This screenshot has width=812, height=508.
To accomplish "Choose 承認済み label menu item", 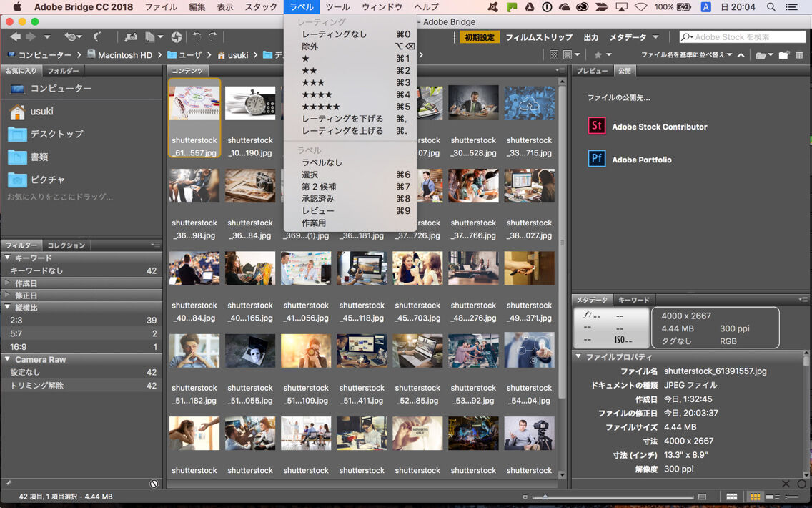I will coord(350,198).
